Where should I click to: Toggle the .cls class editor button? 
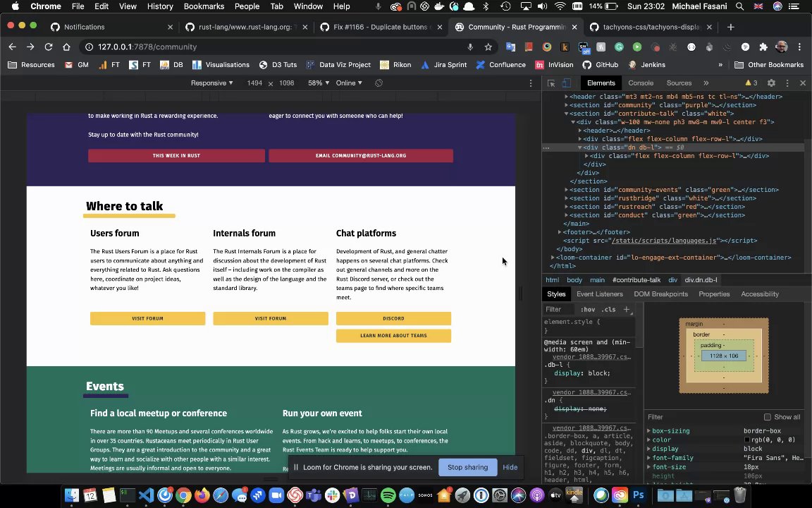(x=608, y=310)
